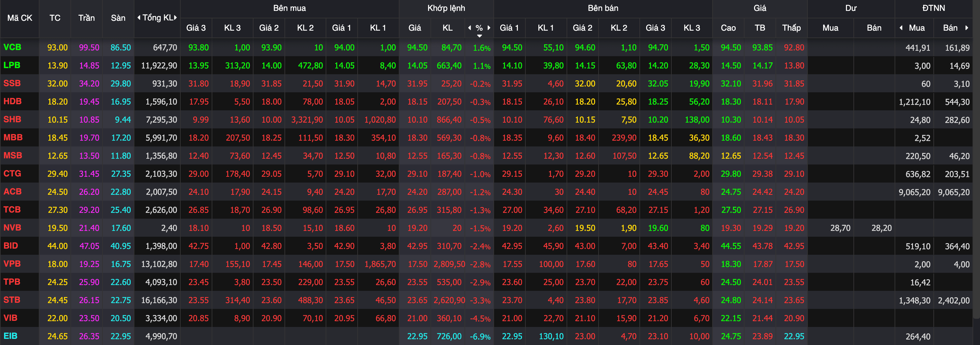
Task: Click the left arrow before the % header
Action: point(470,28)
